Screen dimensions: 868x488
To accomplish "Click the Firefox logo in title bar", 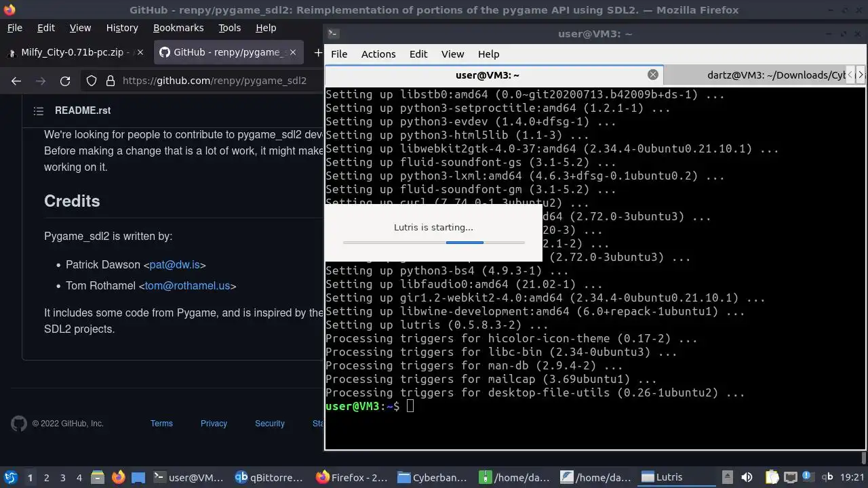I will (9, 9).
